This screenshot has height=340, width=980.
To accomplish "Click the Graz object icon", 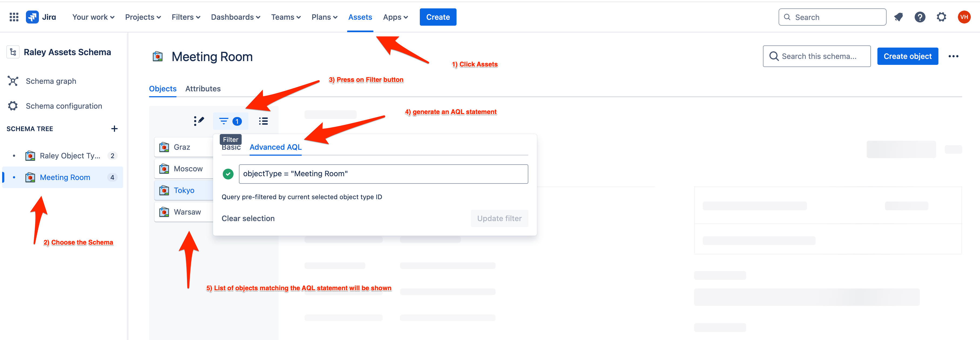I will click(164, 147).
